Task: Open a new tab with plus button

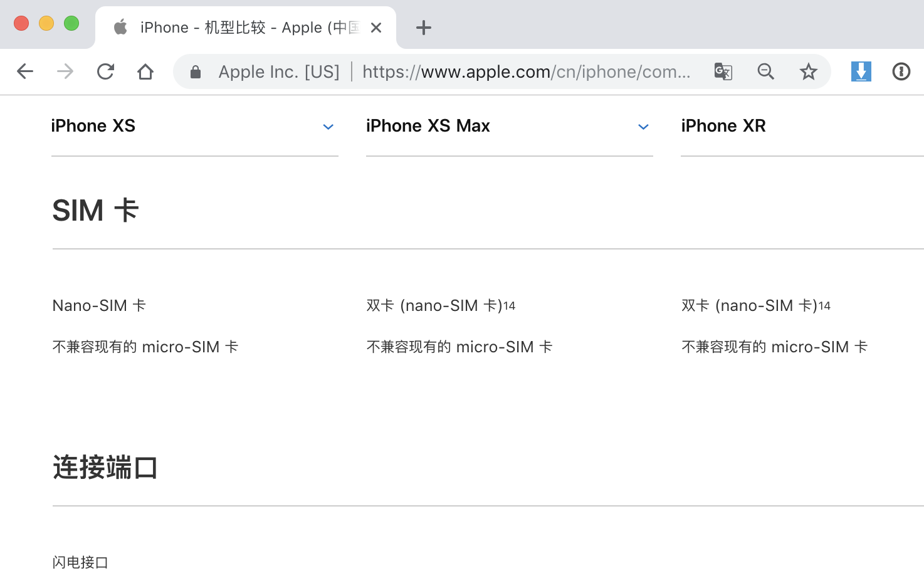Action: [x=424, y=28]
